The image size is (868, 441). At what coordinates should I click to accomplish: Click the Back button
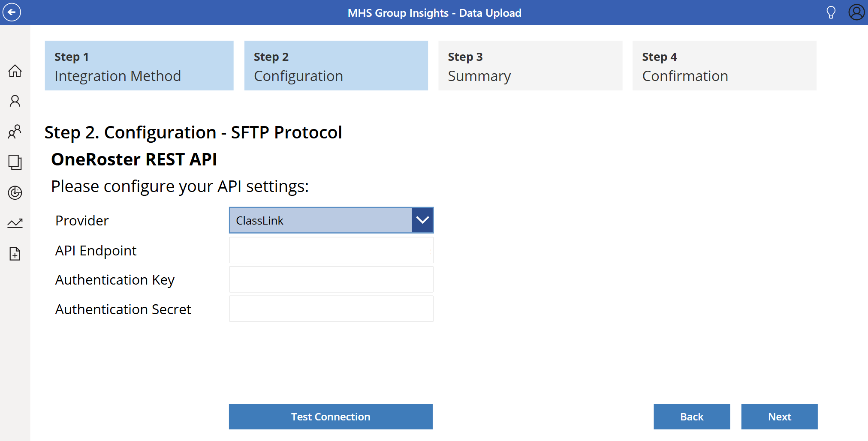(x=692, y=417)
